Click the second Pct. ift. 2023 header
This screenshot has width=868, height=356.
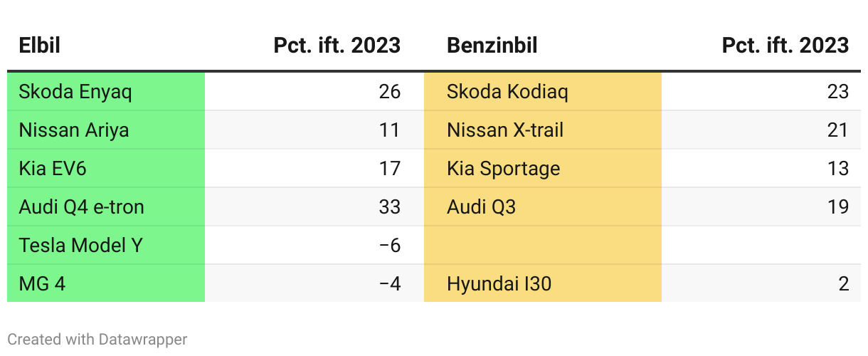pos(785,46)
